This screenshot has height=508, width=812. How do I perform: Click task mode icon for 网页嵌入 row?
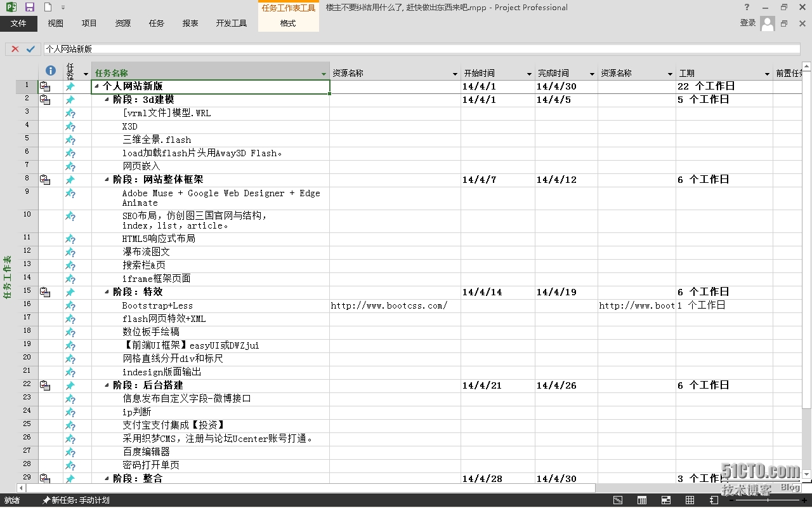(x=70, y=166)
